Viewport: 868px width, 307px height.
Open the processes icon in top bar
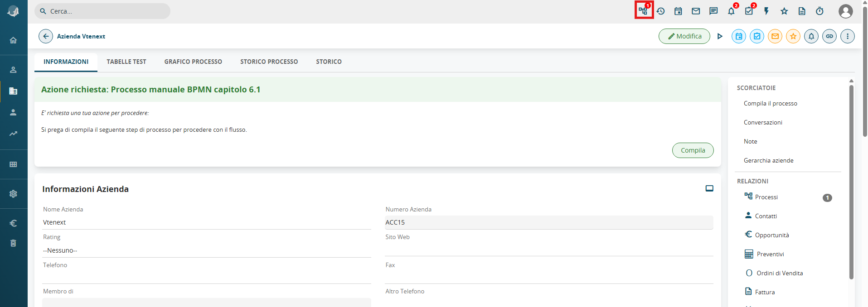coord(643,11)
